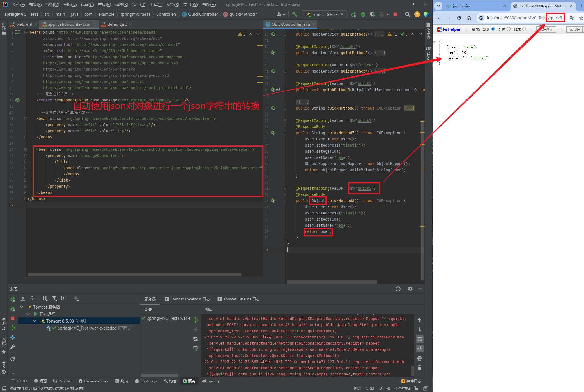Switch to the web.xml editor tab
The height and width of the screenshot is (392, 584).
tap(24, 24)
